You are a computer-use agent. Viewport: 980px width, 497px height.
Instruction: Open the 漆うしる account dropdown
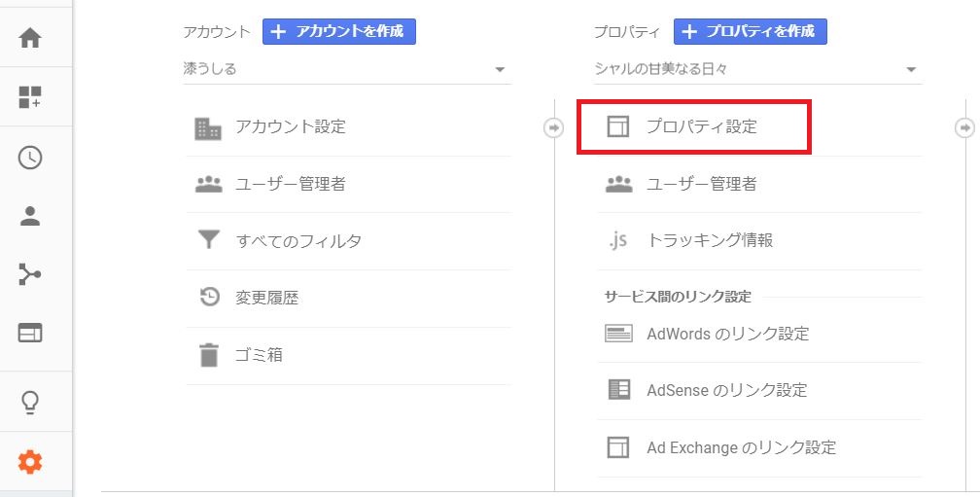[x=347, y=69]
